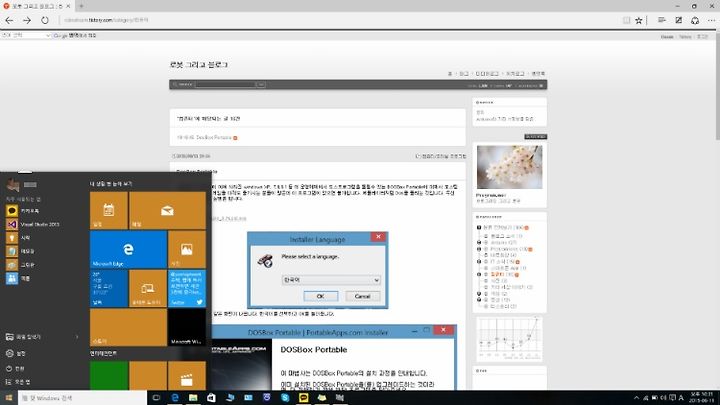
Task: Open the Calendar tile in Start menu
Action: pyautogui.click(x=109, y=210)
